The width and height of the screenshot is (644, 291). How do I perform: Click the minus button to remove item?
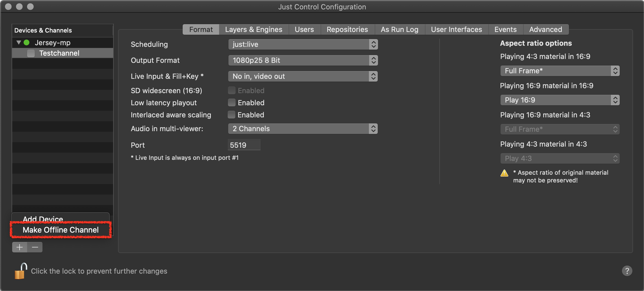coord(35,247)
